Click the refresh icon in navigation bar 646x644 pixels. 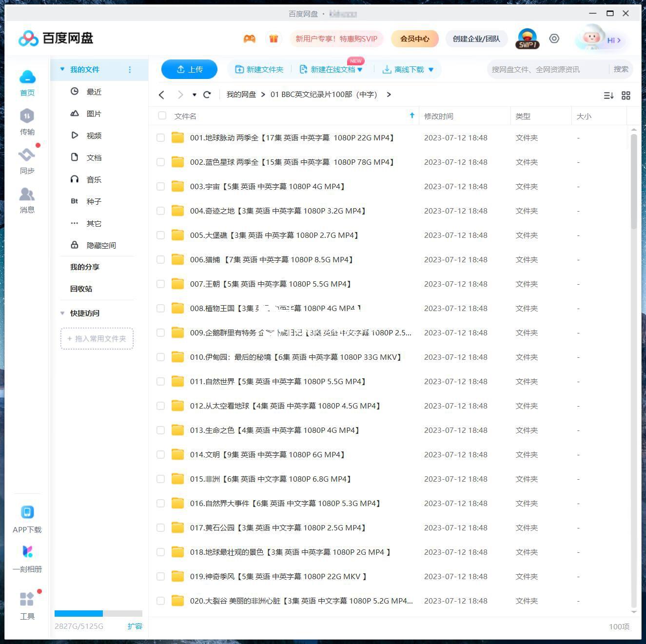[x=207, y=95]
